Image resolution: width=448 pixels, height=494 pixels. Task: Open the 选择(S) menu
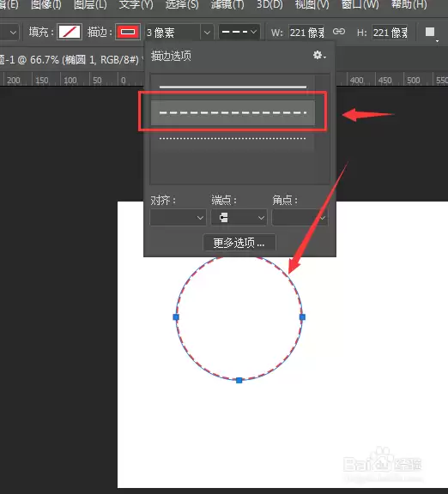[x=182, y=4]
